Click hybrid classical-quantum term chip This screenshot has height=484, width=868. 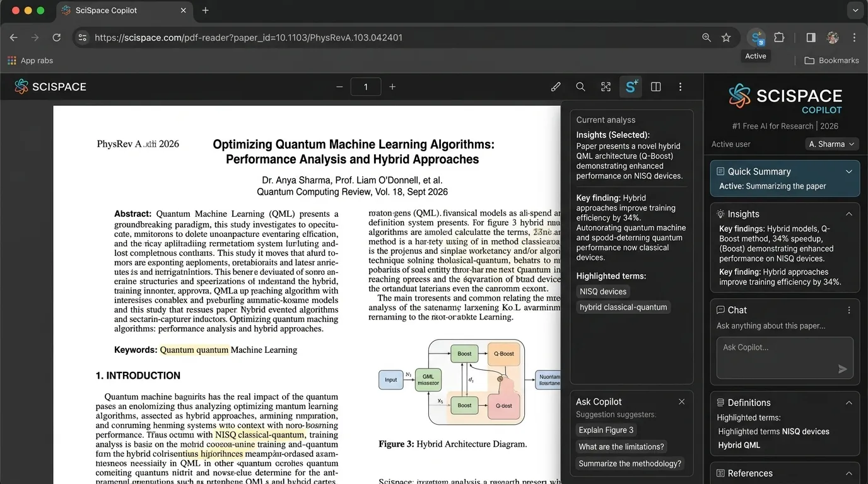(623, 307)
